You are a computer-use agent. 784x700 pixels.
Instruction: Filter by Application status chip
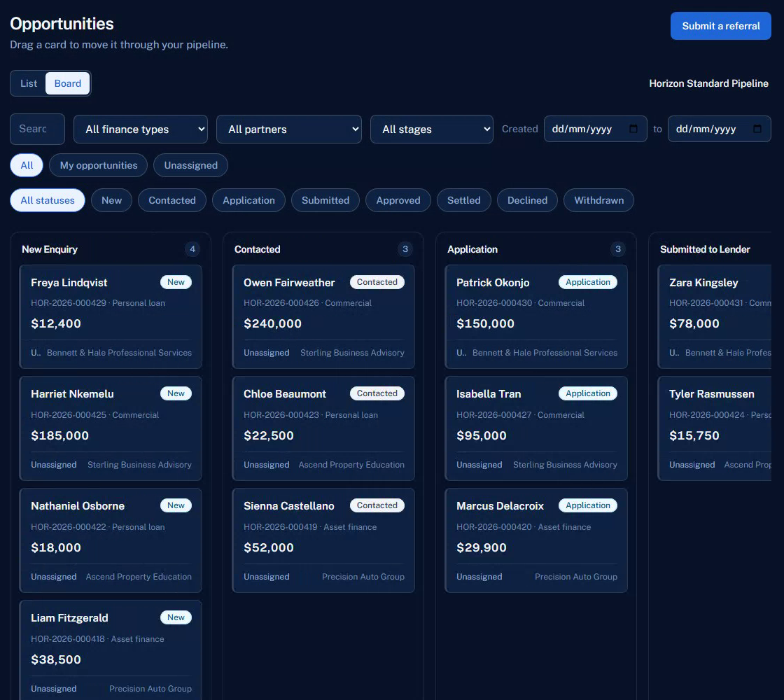248,200
